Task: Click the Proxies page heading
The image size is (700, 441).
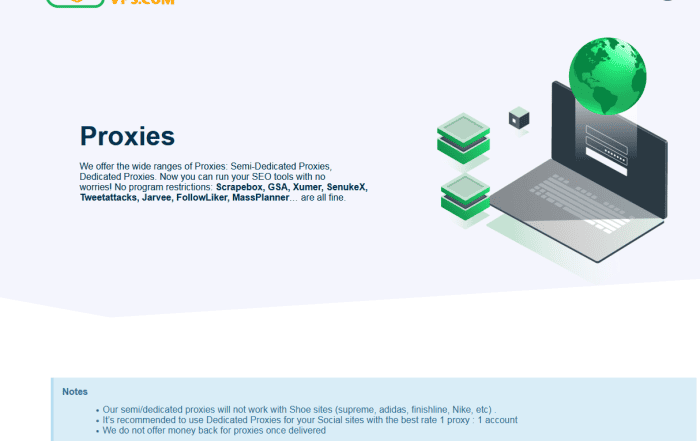Action: click(x=127, y=136)
